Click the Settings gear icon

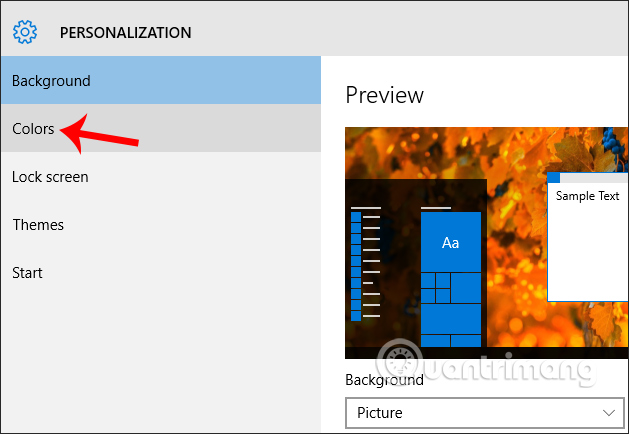tap(25, 32)
